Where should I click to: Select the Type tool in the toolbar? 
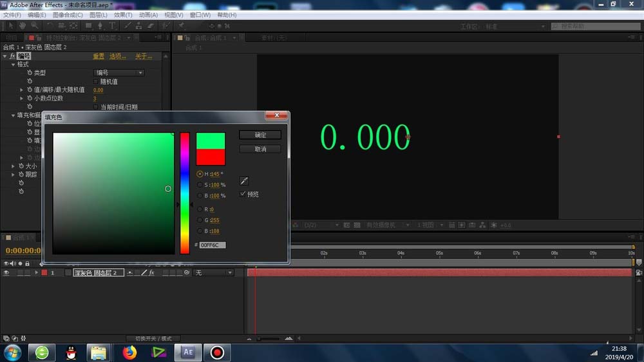[x=112, y=26]
